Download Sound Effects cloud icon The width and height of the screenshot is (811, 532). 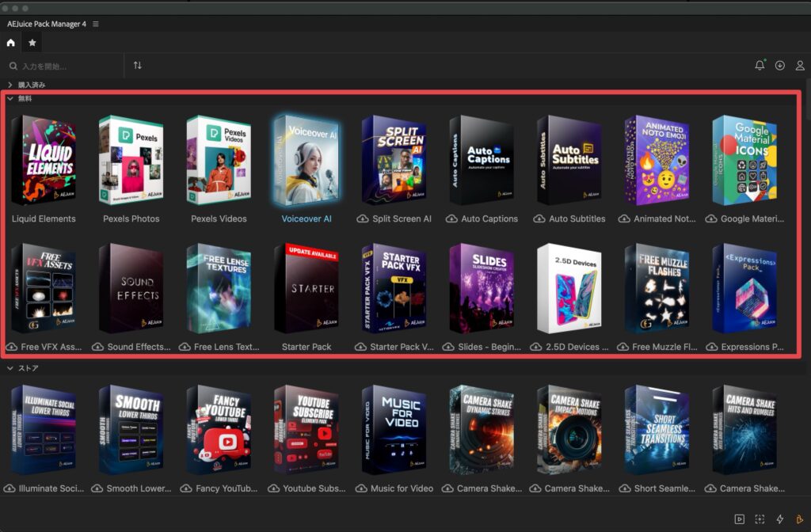[97, 347]
